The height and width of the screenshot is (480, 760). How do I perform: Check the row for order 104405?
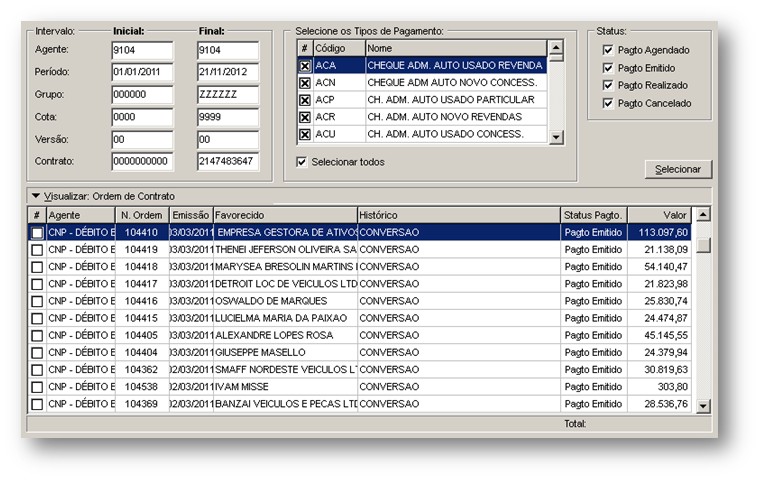click(x=37, y=336)
